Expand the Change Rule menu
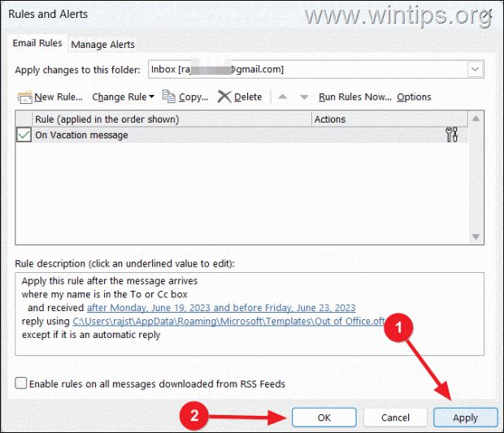This screenshot has height=433, width=504. (123, 97)
